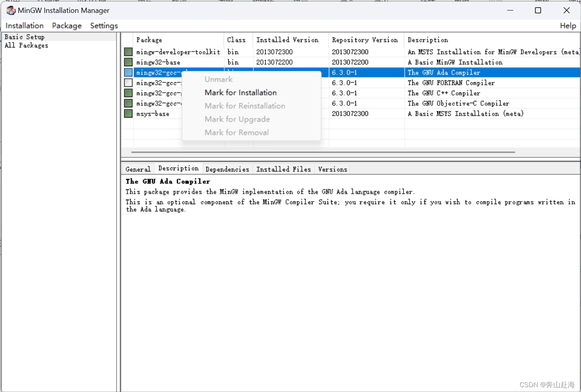Screen dimensions: 581x392
Task: Open the Help menu
Action: click(568, 26)
